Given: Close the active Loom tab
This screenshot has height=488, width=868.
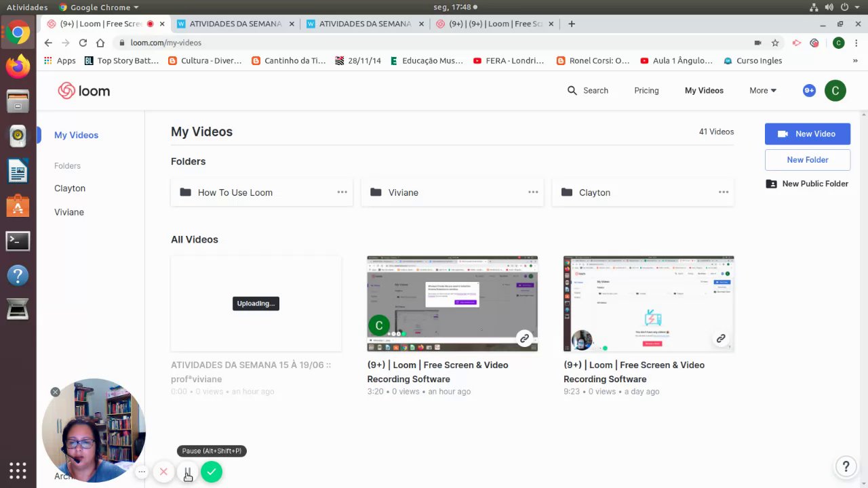Looking at the screenshot, I should tap(162, 24).
